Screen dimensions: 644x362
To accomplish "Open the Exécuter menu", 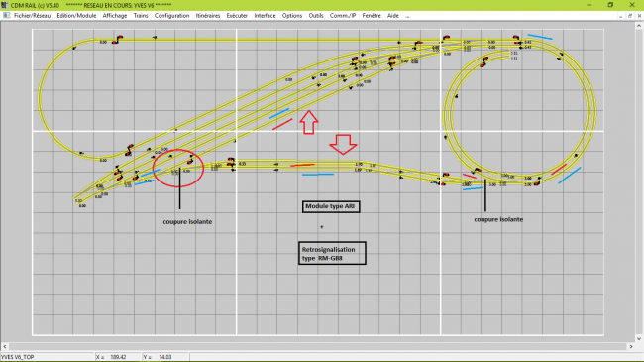I will 237,16.
